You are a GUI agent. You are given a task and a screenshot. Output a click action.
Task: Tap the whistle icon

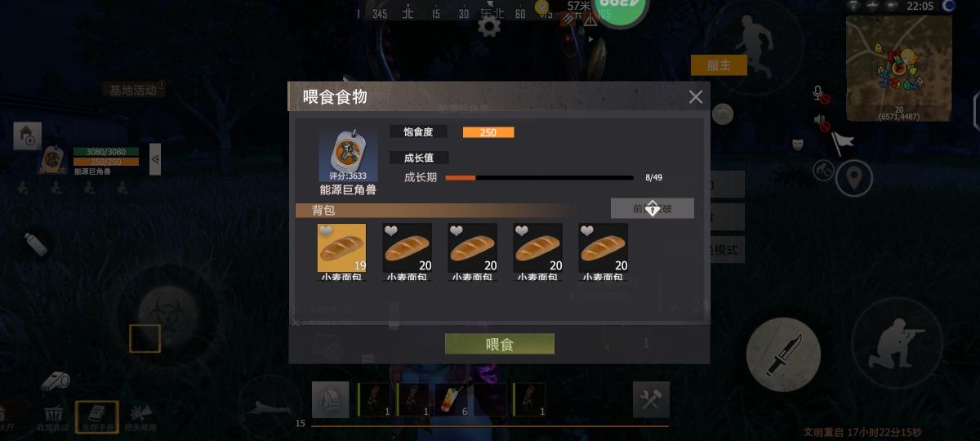coord(56,380)
